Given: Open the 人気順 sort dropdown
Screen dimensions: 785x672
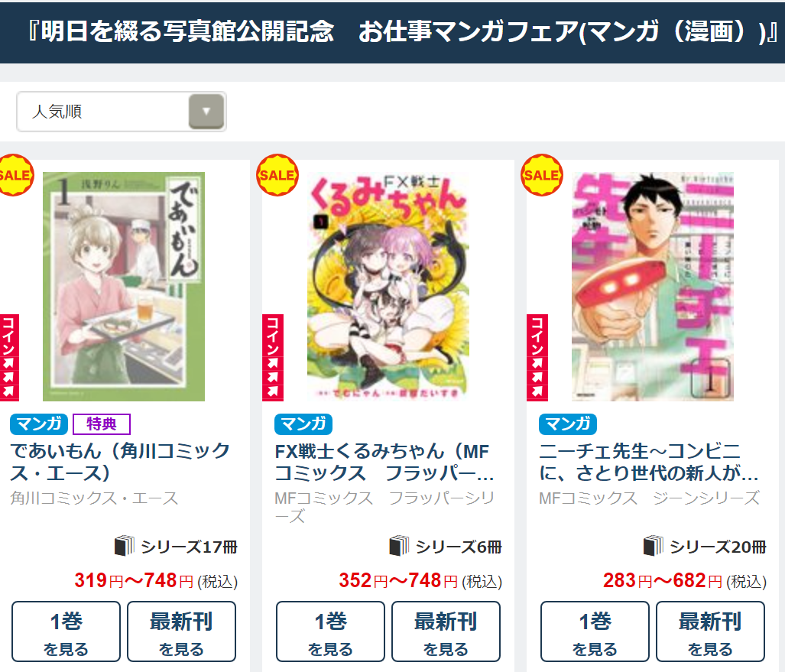Looking at the screenshot, I should click(x=122, y=112).
